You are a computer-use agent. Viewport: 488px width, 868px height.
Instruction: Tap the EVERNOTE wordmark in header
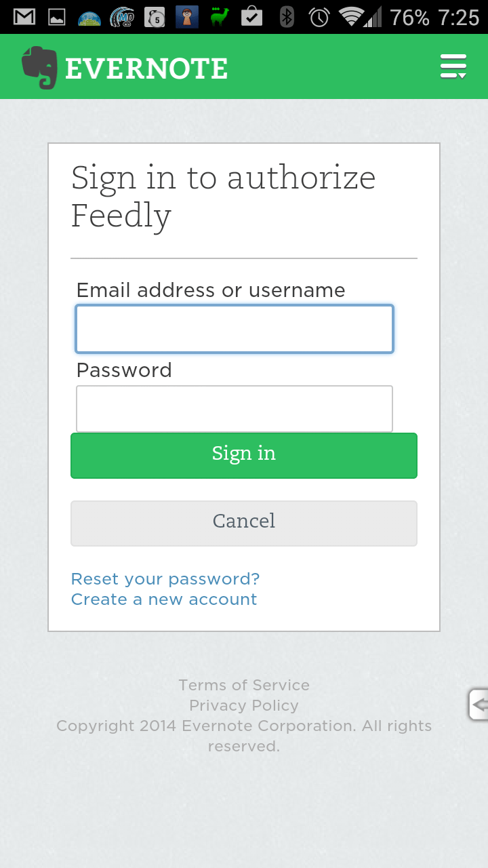point(146,68)
